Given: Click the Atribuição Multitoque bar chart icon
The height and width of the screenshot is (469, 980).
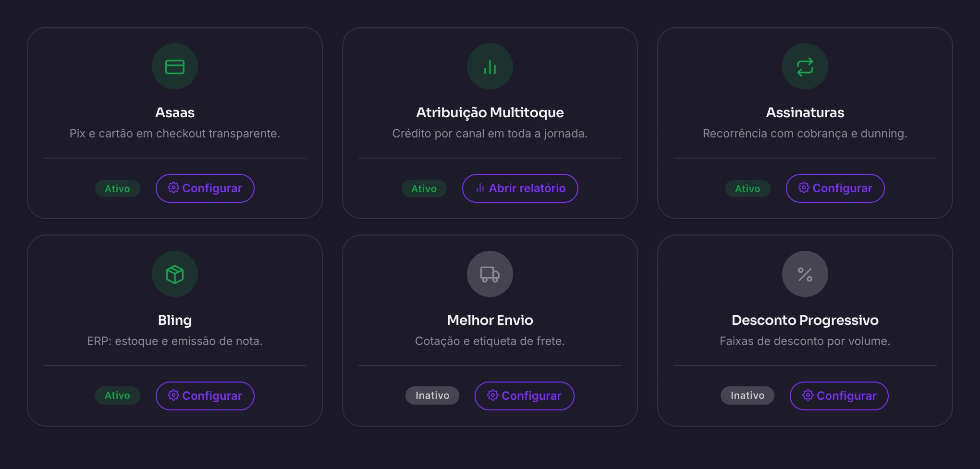Looking at the screenshot, I should pyautogui.click(x=490, y=66).
